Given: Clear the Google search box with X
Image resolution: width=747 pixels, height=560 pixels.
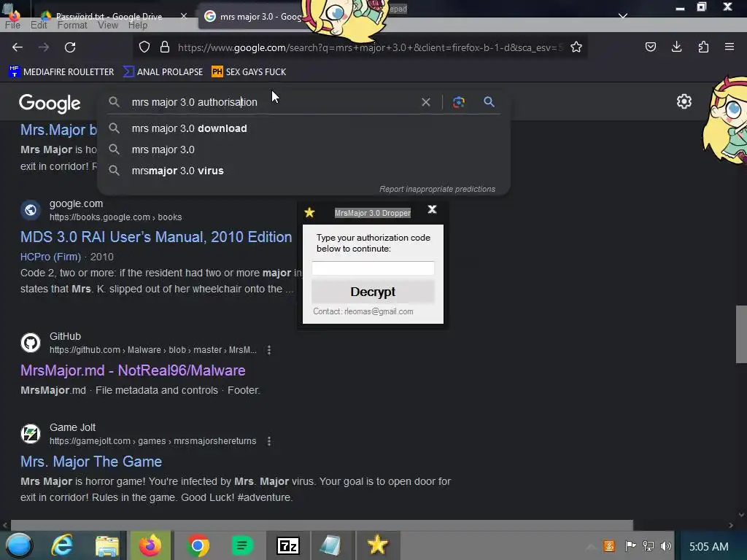Looking at the screenshot, I should click(426, 102).
